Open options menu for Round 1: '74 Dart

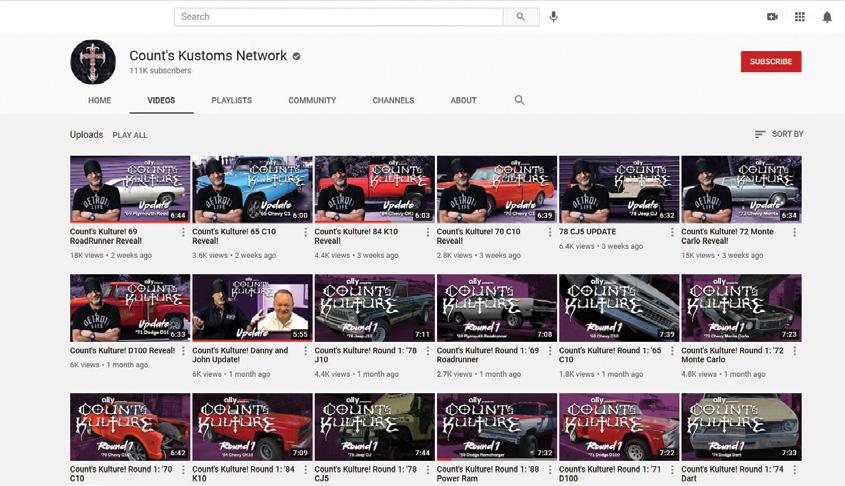coord(795,470)
